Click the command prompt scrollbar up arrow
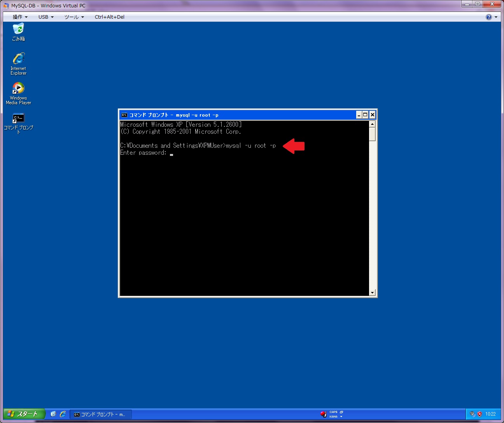The height and width of the screenshot is (423, 504). click(x=372, y=124)
